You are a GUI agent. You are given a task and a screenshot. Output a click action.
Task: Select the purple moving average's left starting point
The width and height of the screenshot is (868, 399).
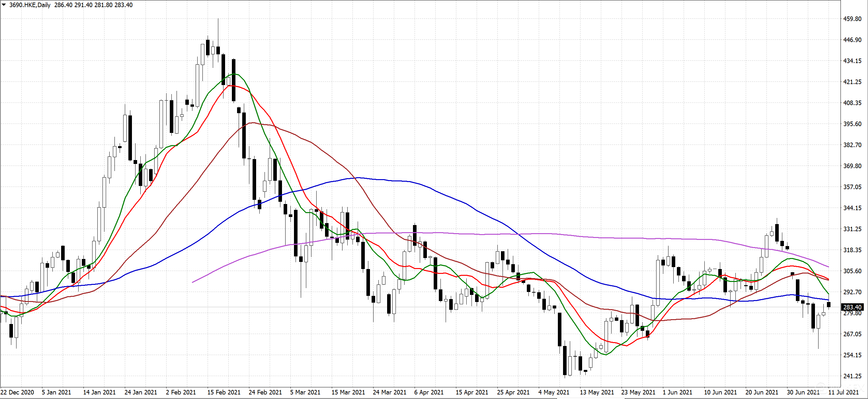point(192,282)
